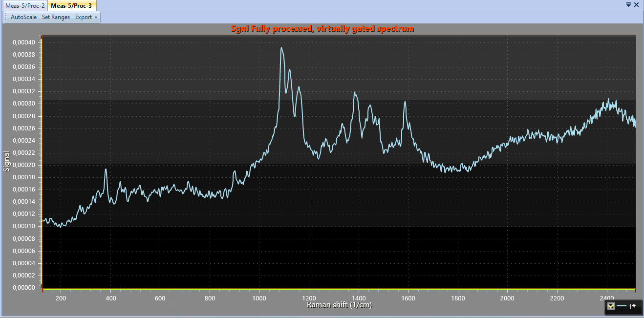Close the active document tab panel
Screen dimensions: 644x318
pos(636,4)
